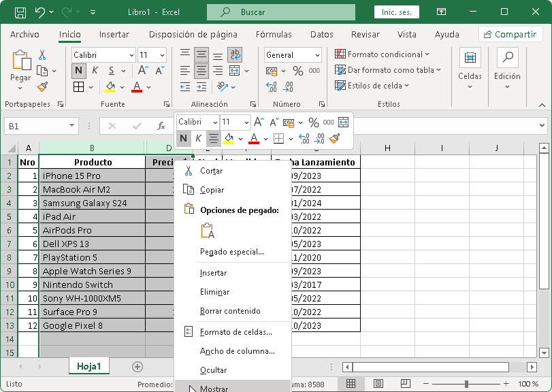Click the Disminuir decimales icon
This screenshot has width=552, height=392.
click(x=287, y=86)
